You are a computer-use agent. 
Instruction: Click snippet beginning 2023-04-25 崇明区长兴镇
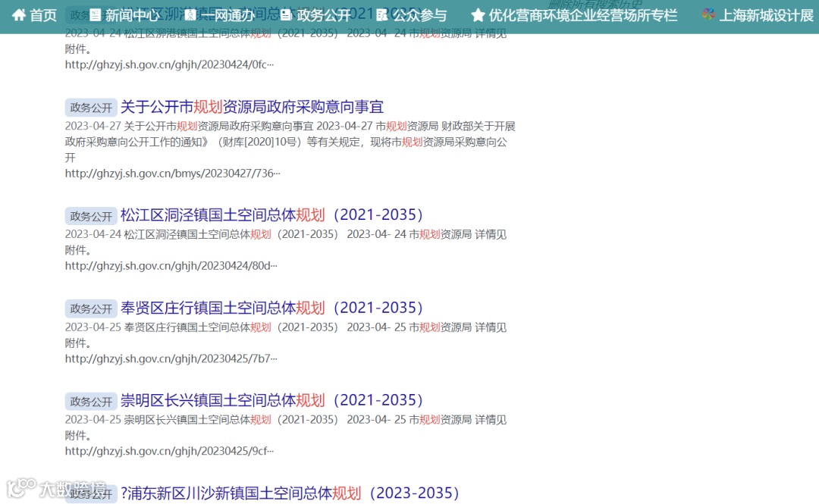click(286, 427)
